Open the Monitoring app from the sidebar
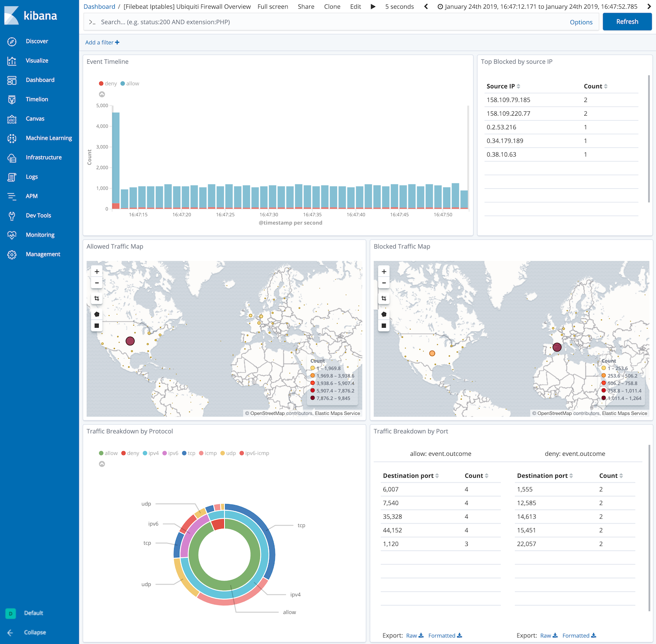This screenshot has width=656, height=644. 40,234
